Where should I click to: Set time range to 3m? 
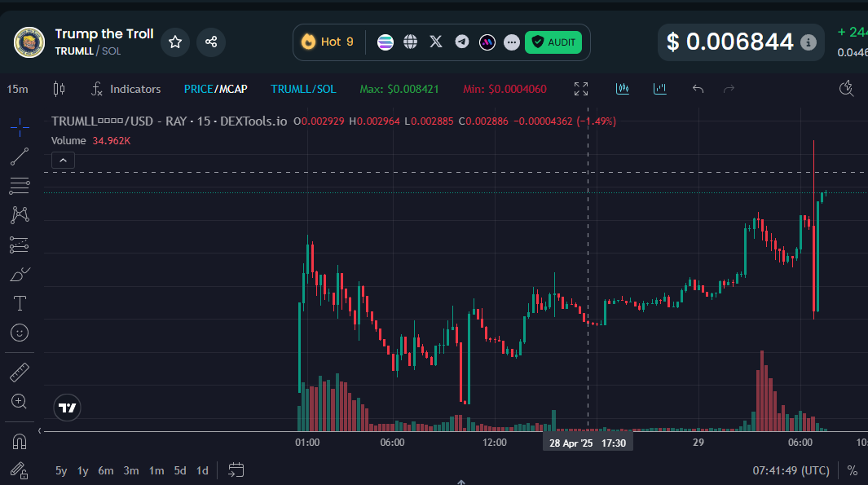click(x=131, y=470)
